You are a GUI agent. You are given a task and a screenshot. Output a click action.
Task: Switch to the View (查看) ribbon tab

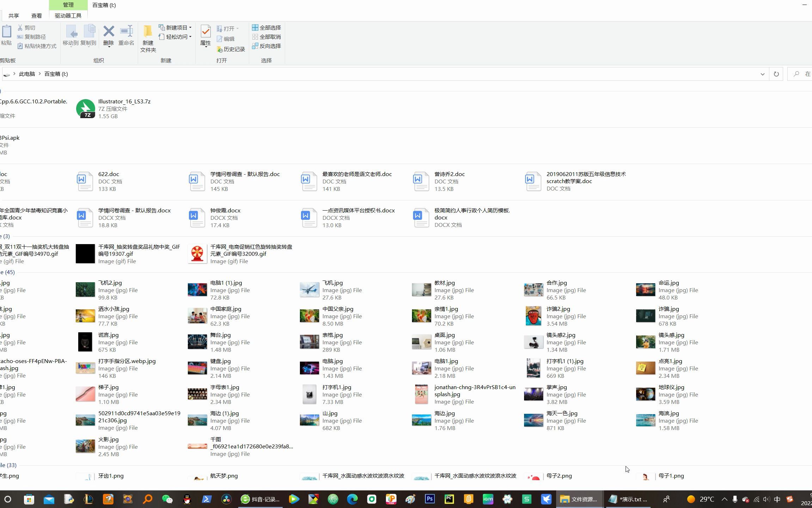click(x=36, y=16)
